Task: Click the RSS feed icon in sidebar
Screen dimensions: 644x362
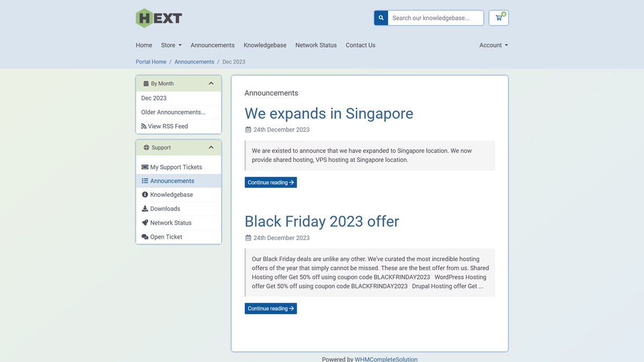Action: coord(144,127)
